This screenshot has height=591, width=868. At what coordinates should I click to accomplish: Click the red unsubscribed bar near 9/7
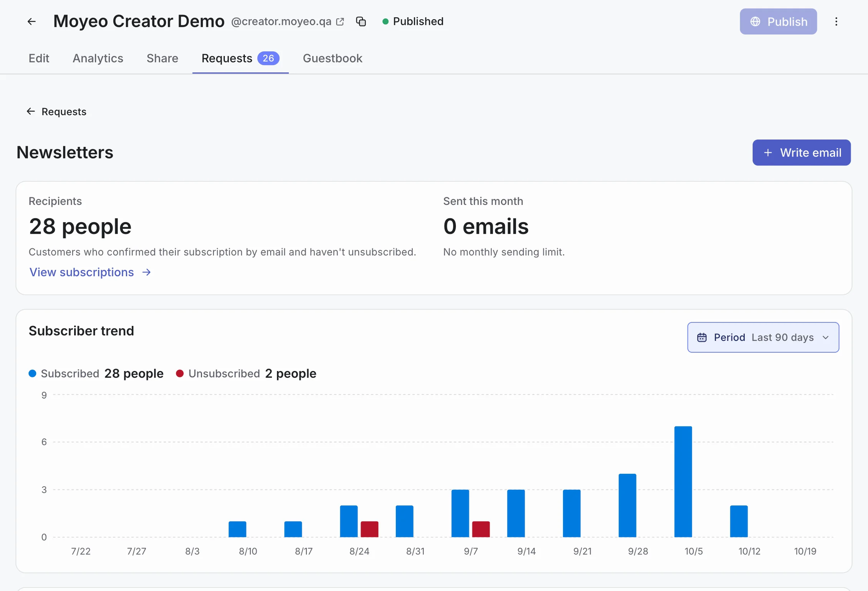(481, 529)
